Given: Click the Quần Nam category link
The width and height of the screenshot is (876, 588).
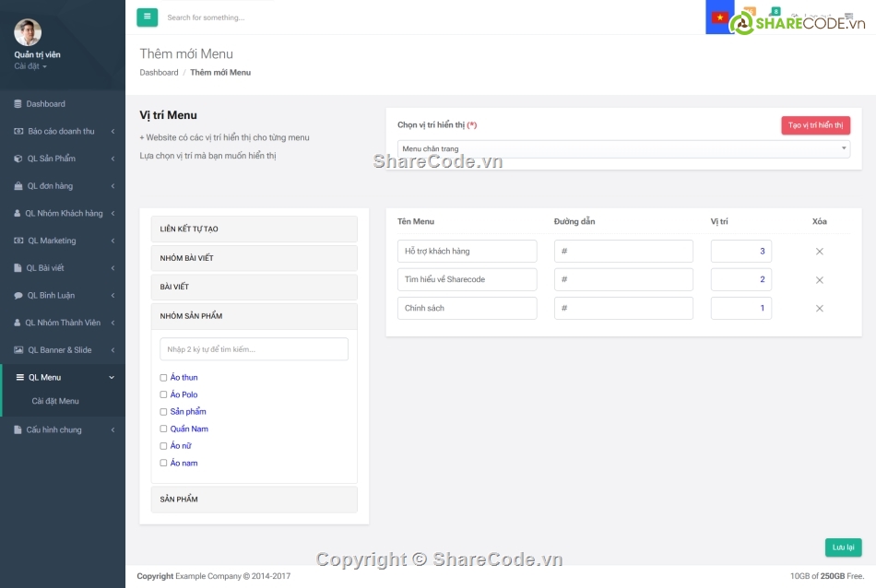Looking at the screenshot, I should [189, 429].
